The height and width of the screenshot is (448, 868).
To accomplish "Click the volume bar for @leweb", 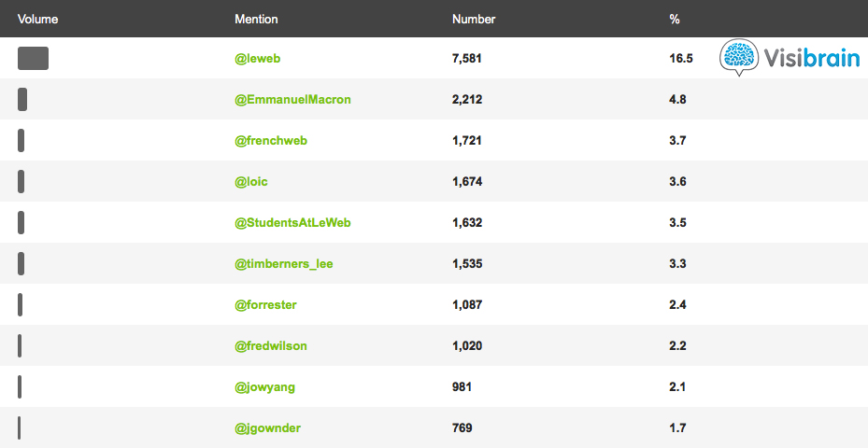I will [33, 58].
